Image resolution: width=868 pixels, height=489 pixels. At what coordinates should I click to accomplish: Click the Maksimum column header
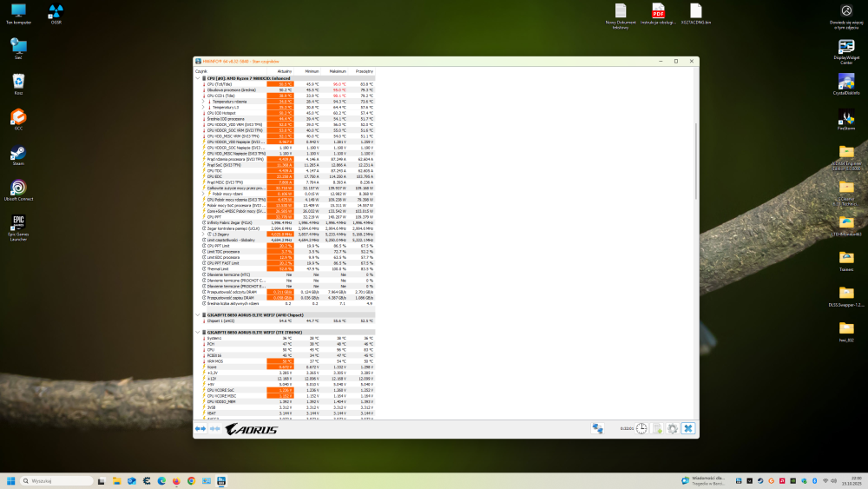tap(338, 71)
